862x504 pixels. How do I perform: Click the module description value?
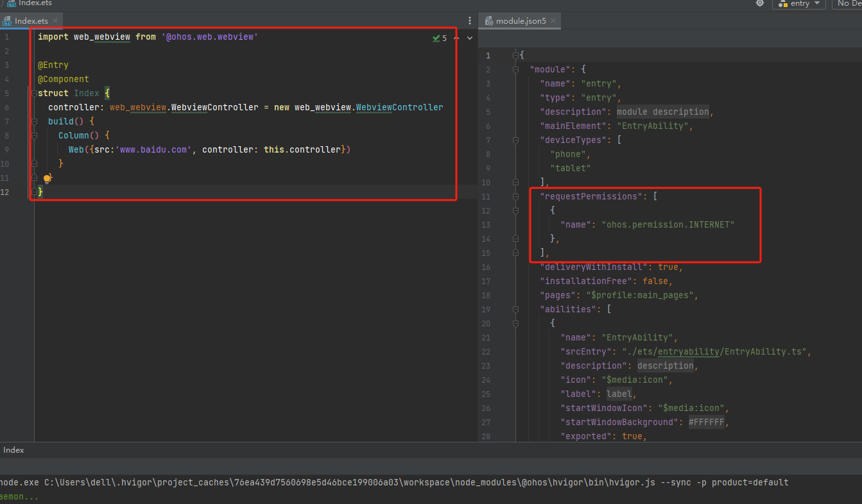[x=662, y=112]
